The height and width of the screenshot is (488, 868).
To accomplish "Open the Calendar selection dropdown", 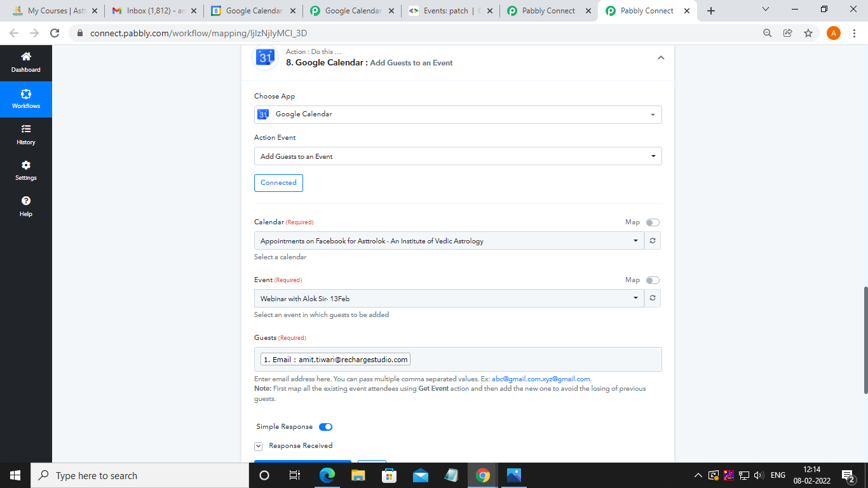I will (449, 241).
